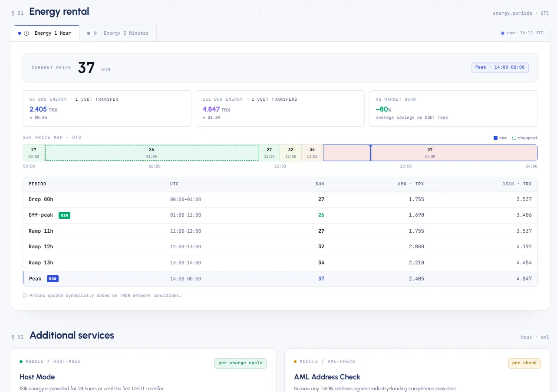Click the green 26 SUN value in the table
The height and width of the screenshot is (392, 557).
click(x=321, y=215)
